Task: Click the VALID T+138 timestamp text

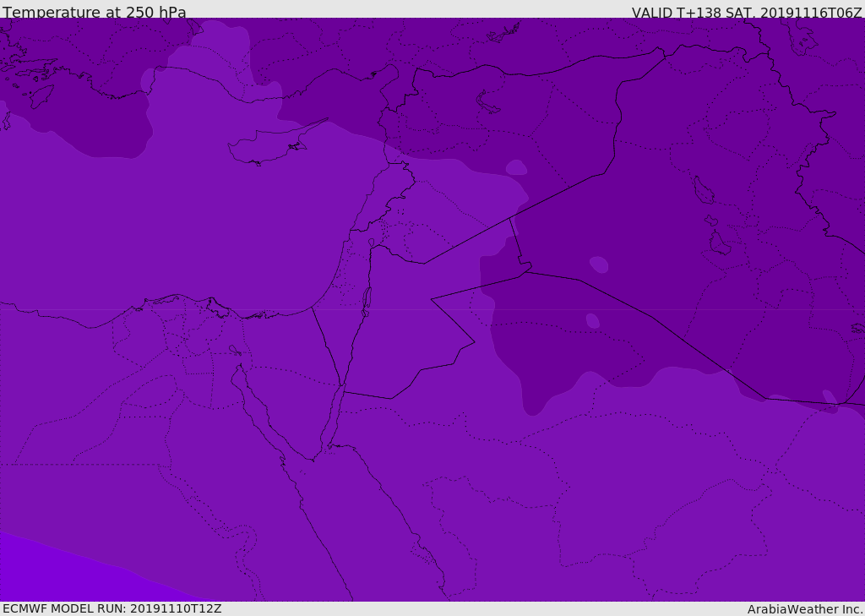Action: (747, 12)
